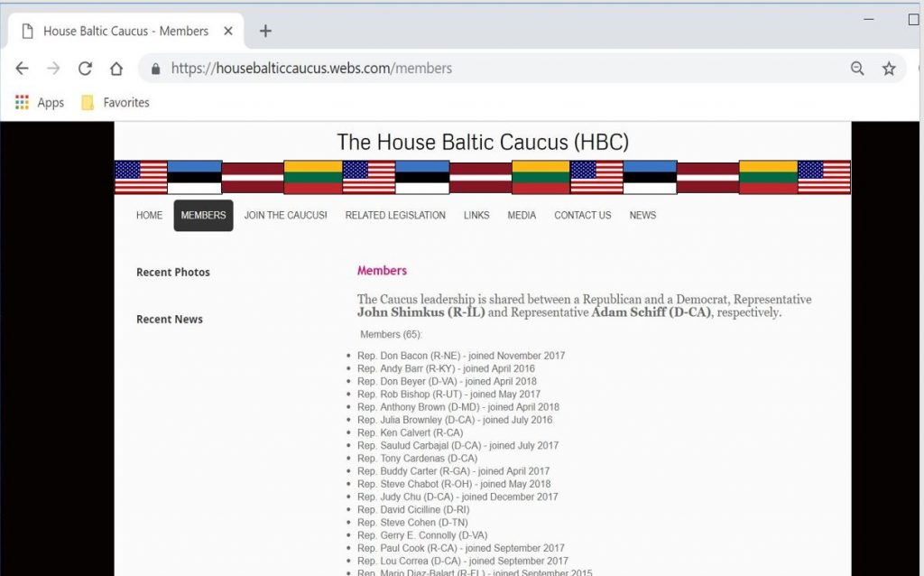This screenshot has height=576, width=924.
Task: Open the CONTACT US page
Action: (582, 215)
